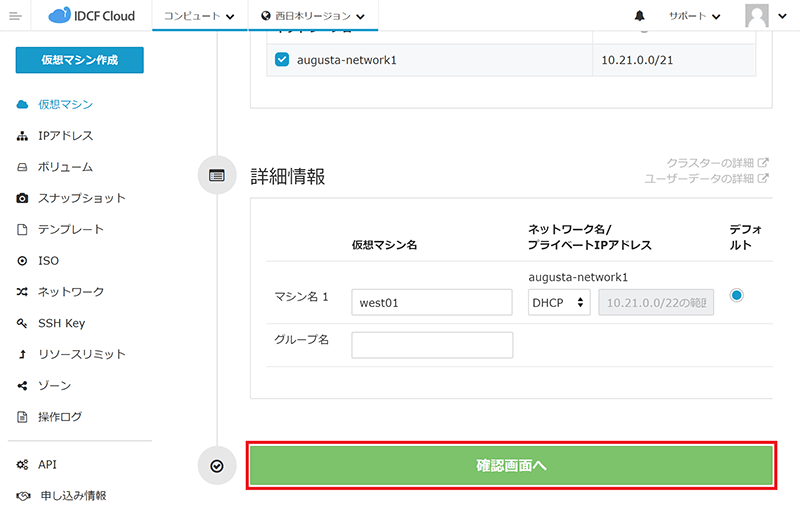Click the user avatar icon
Screen dimensions: 800x506
pos(759,16)
